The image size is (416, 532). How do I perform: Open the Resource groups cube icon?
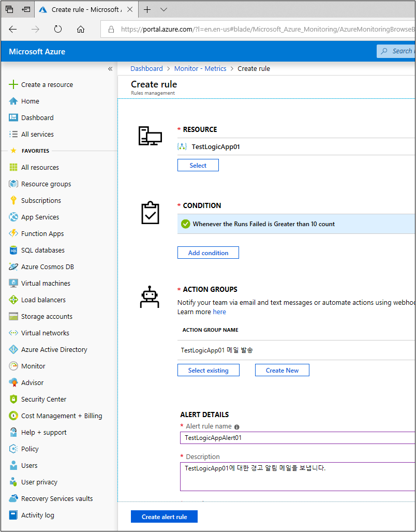[13, 184]
